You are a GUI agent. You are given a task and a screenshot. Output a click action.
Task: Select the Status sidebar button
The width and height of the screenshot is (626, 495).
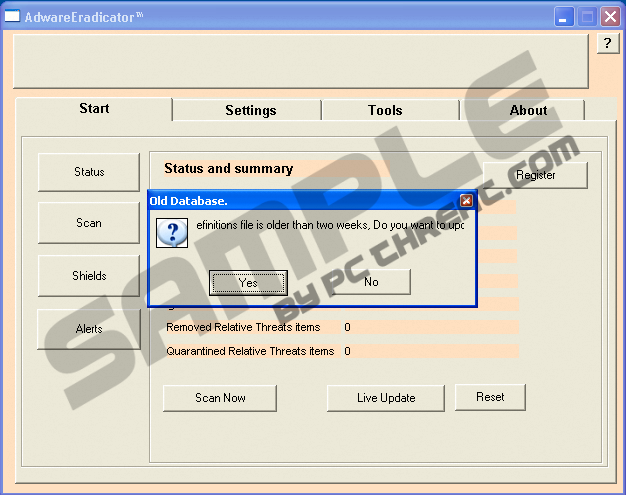click(89, 172)
